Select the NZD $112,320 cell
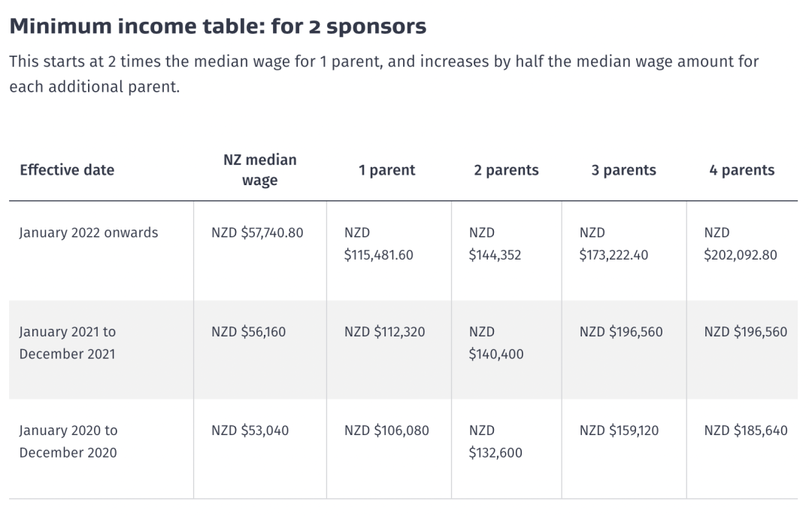The image size is (812, 517). point(384,332)
